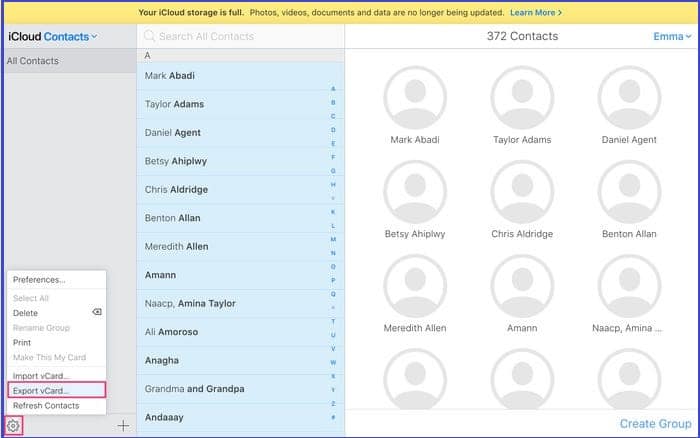Screen dimensions: 700x438
Task: Select Meredith Allen in contact list
Action: click(x=240, y=246)
